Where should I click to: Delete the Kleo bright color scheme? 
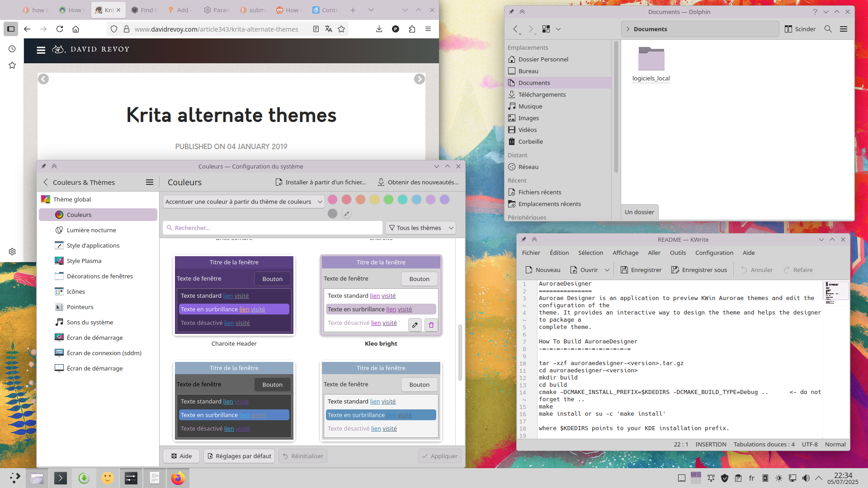point(431,325)
